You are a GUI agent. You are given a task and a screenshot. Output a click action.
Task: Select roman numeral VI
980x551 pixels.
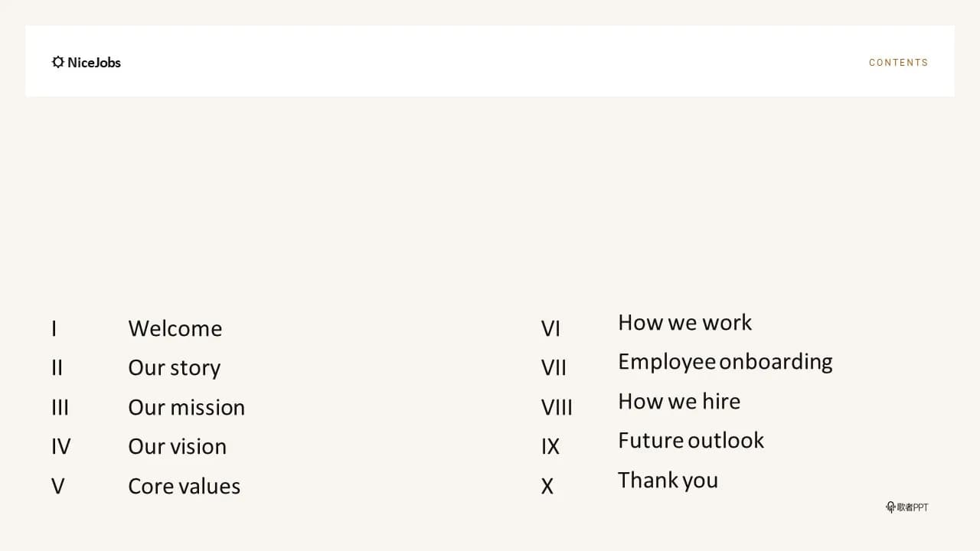pyautogui.click(x=550, y=329)
